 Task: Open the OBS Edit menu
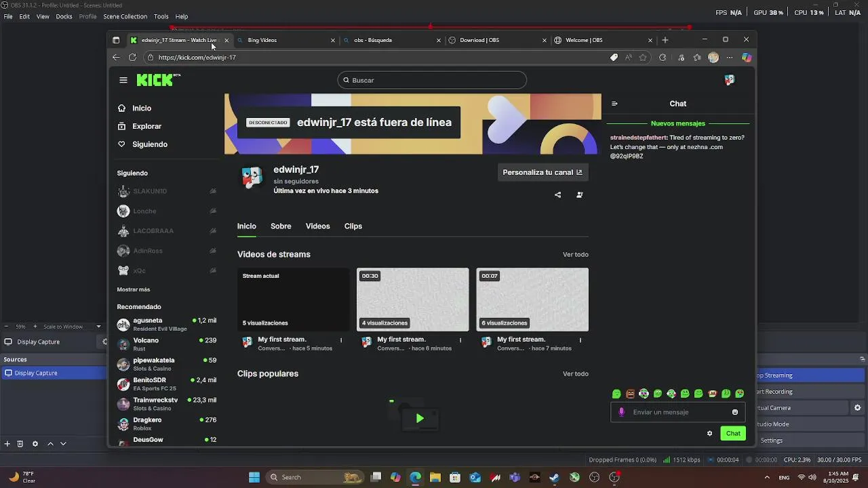coord(24,16)
